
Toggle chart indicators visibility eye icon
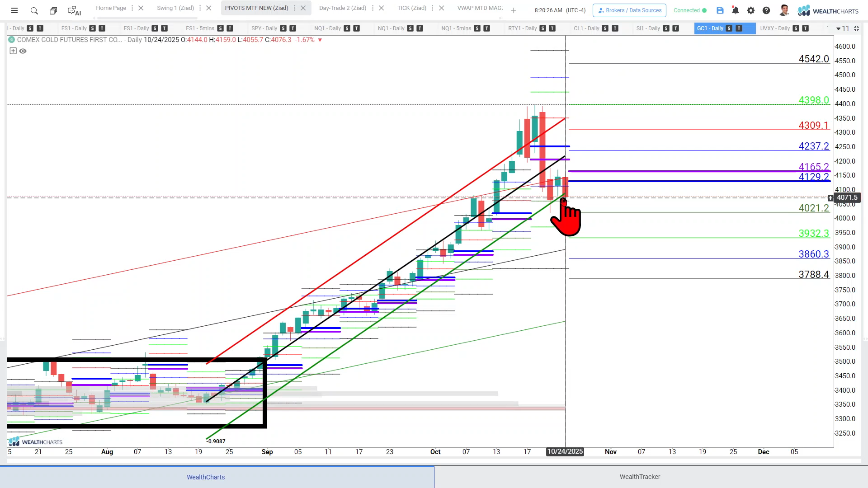(23, 51)
